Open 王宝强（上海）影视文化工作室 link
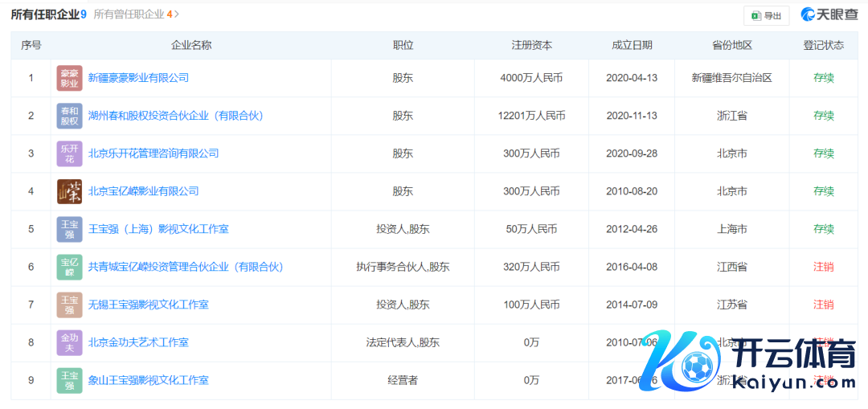The image size is (868, 409). coord(158,229)
